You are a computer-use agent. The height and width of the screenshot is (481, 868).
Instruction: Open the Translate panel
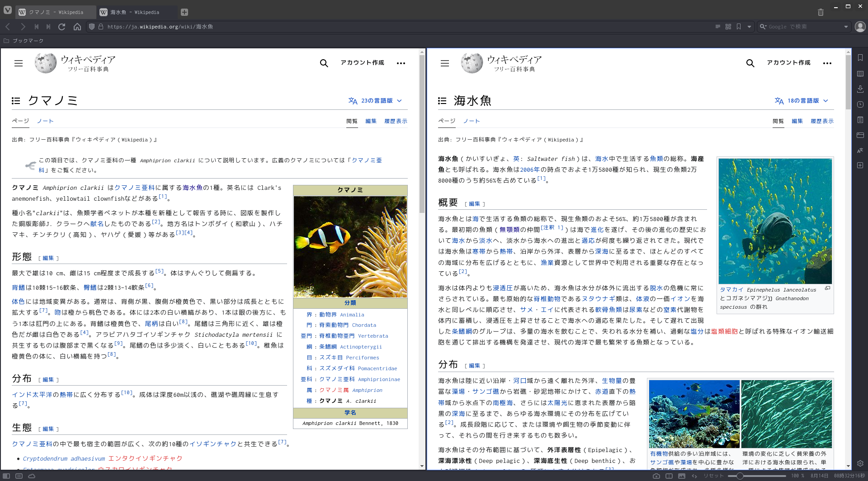click(861, 150)
